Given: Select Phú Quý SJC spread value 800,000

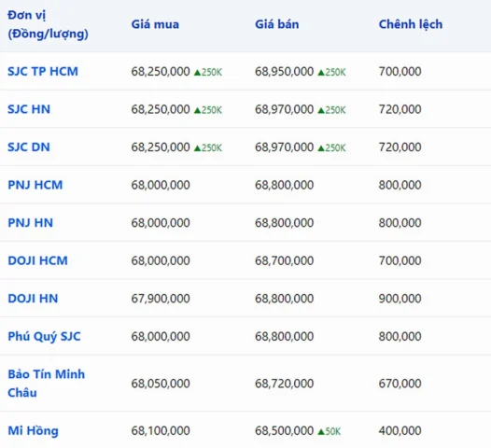Looking at the screenshot, I should (x=400, y=337).
